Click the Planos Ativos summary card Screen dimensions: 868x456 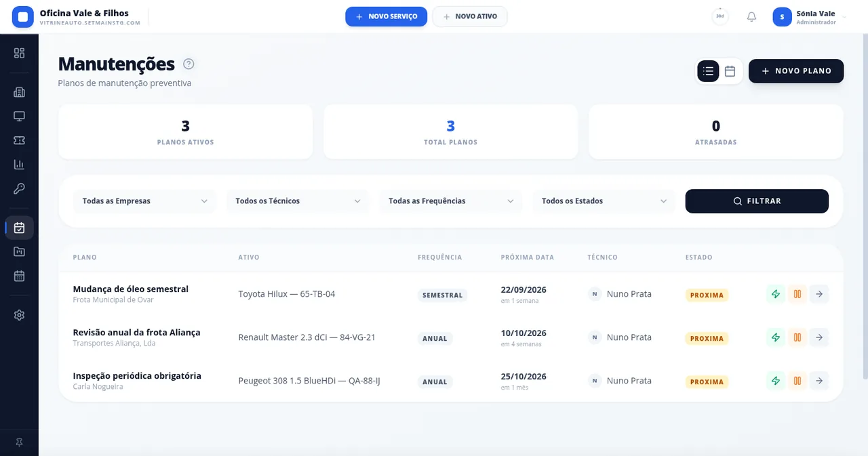185,132
